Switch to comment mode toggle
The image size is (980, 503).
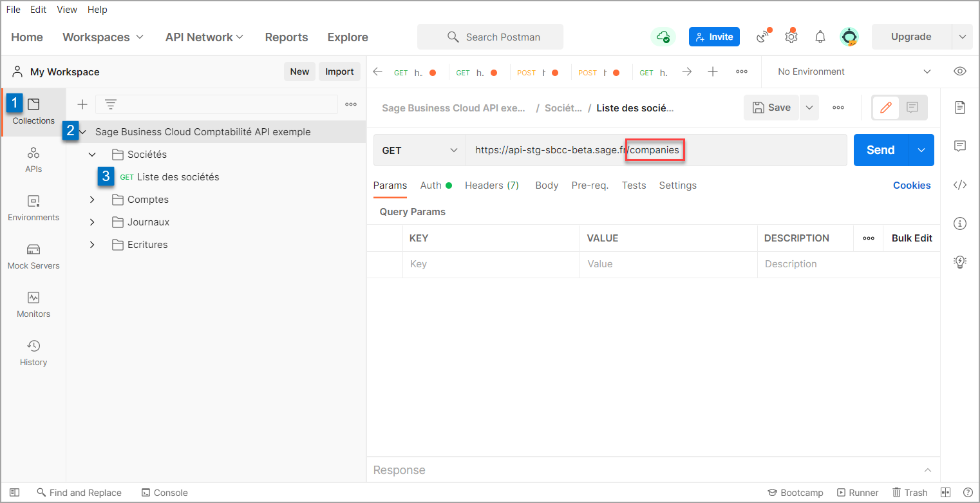912,108
